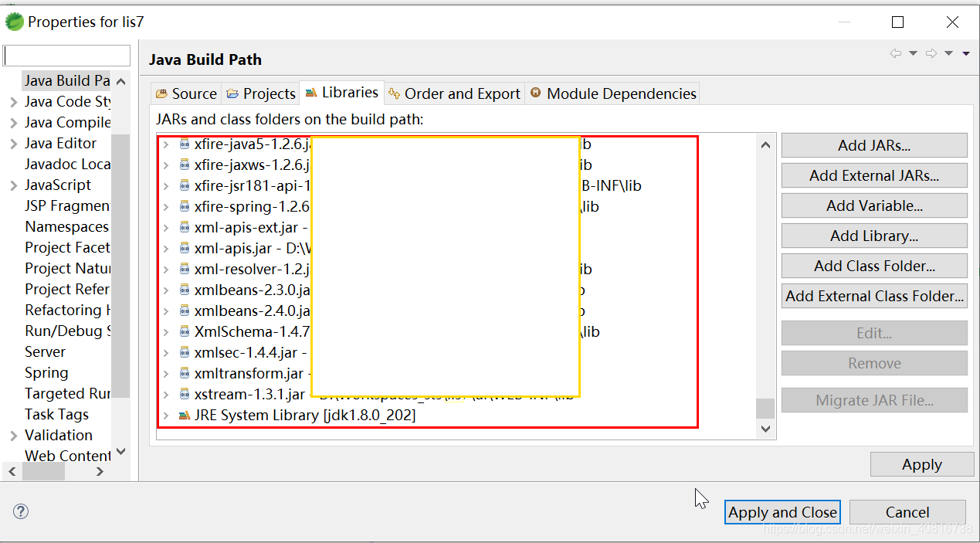This screenshot has width=980, height=543.
Task: Click the sidebar scroll left arrow
Action: 12,471
